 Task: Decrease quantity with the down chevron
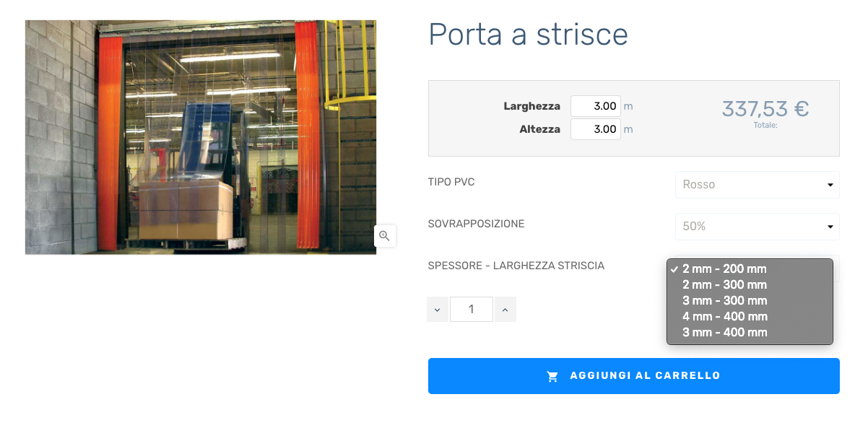coord(438,309)
